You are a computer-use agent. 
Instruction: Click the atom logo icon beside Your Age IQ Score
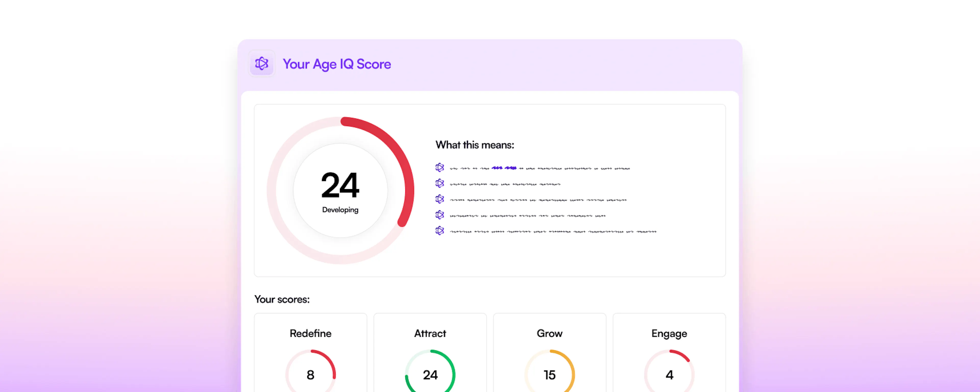click(262, 64)
